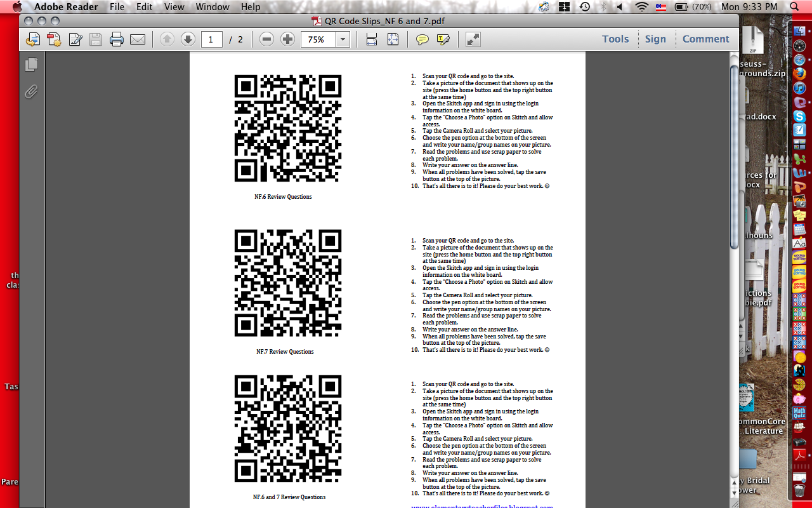
Task: Decrease zoom with the minus control
Action: click(266, 39)
